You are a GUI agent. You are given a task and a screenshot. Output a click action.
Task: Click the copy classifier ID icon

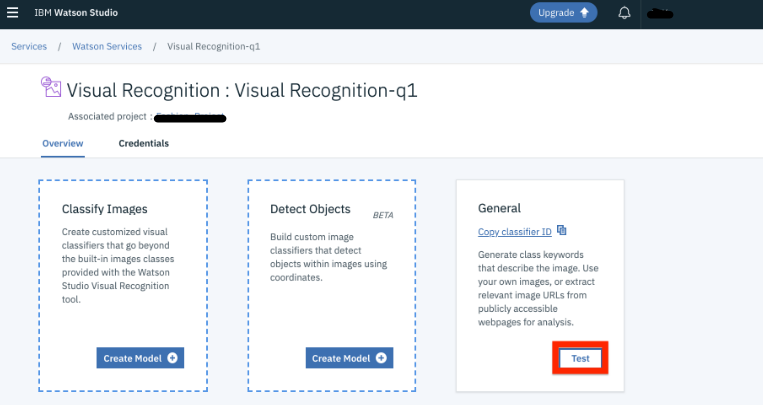point(562,230)
